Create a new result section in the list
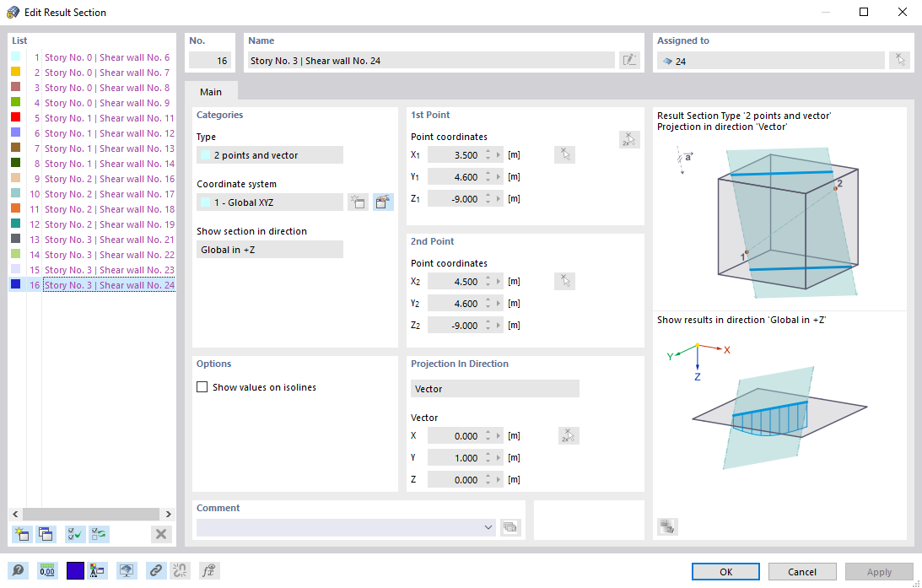The image size is (922, 588). pos(20,534)
